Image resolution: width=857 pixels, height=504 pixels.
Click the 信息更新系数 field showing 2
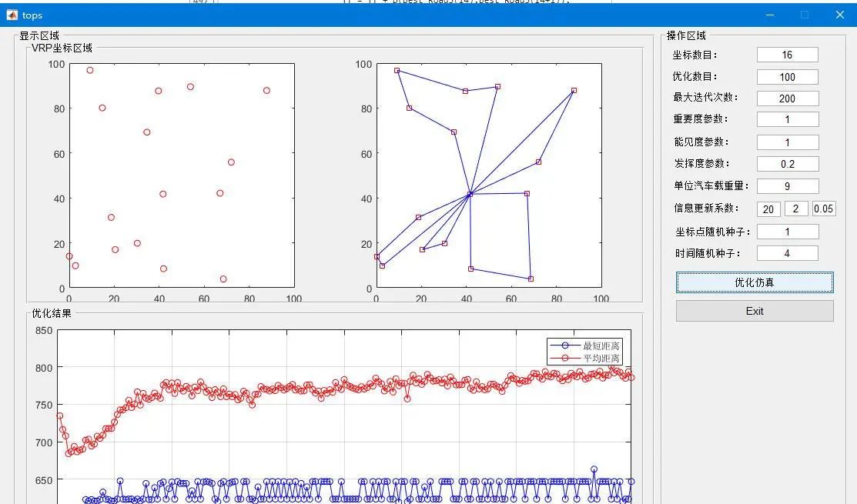(x=796, y=209)
